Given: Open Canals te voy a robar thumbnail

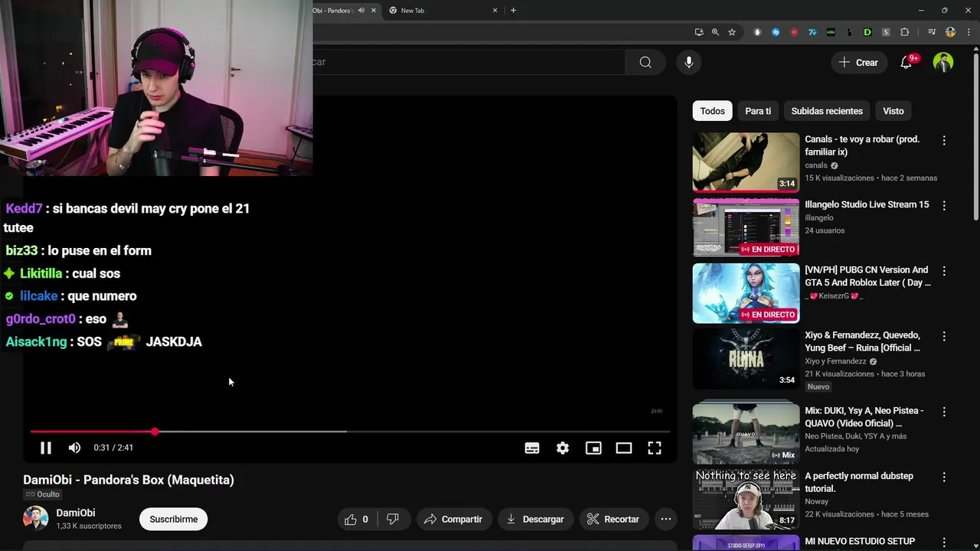Looking at the screenshot, I should point(746,162).
